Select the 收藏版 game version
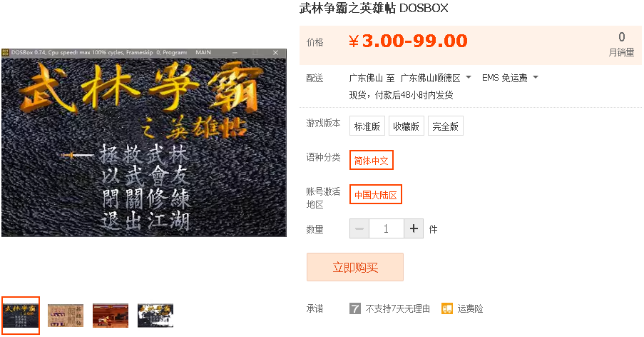 coord(407,126)
